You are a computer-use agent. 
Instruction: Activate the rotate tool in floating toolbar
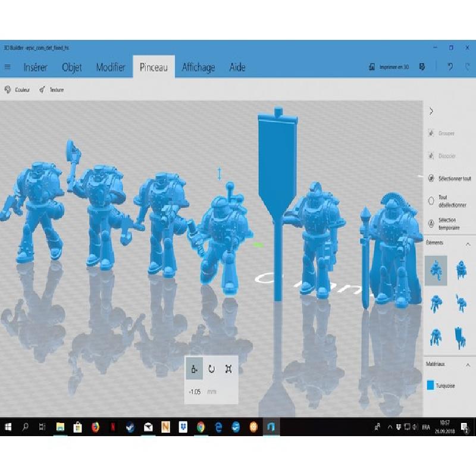pos(212,369)
